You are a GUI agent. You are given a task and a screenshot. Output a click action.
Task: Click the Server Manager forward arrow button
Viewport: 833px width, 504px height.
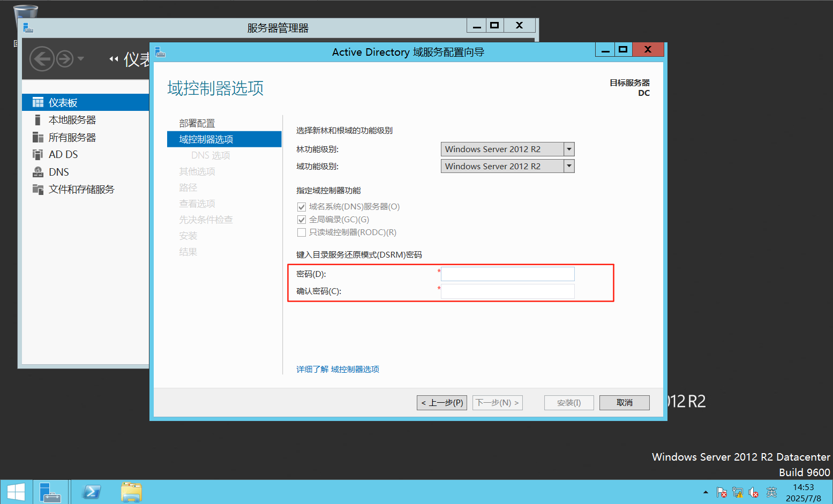coord(65,58)
